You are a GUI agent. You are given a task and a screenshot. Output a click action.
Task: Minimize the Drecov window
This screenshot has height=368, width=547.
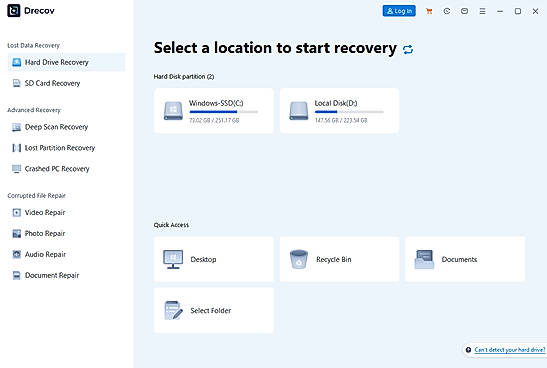[x=500, y=11]
